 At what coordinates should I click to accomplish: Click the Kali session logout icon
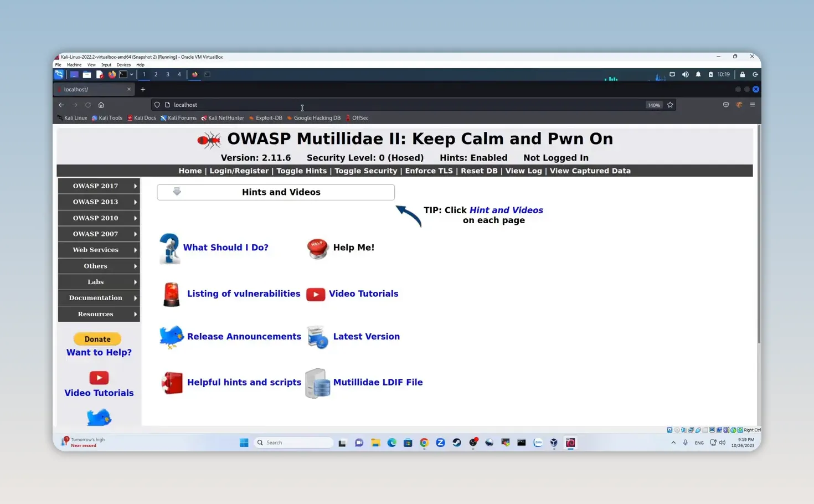coord(755,74)
